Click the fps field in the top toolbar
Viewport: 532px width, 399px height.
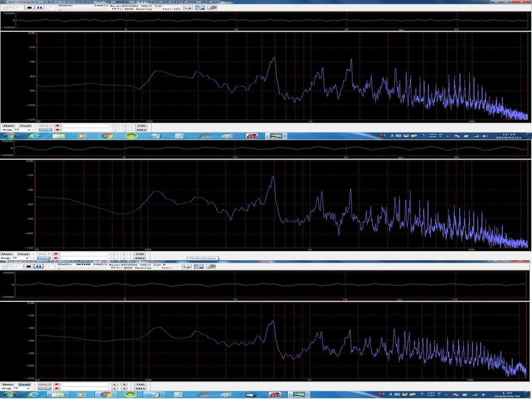click(177, 9)
